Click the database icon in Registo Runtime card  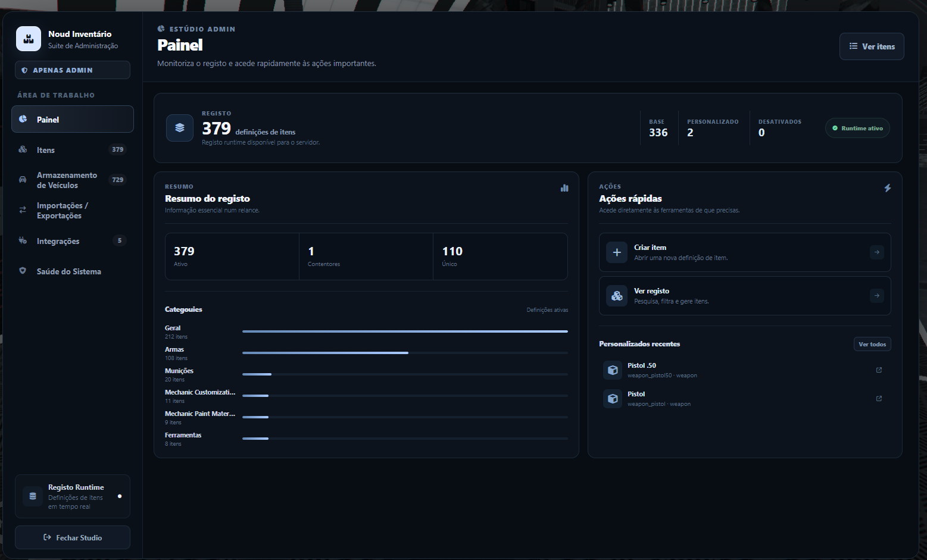pyautogui.click(x=33, y=496)
